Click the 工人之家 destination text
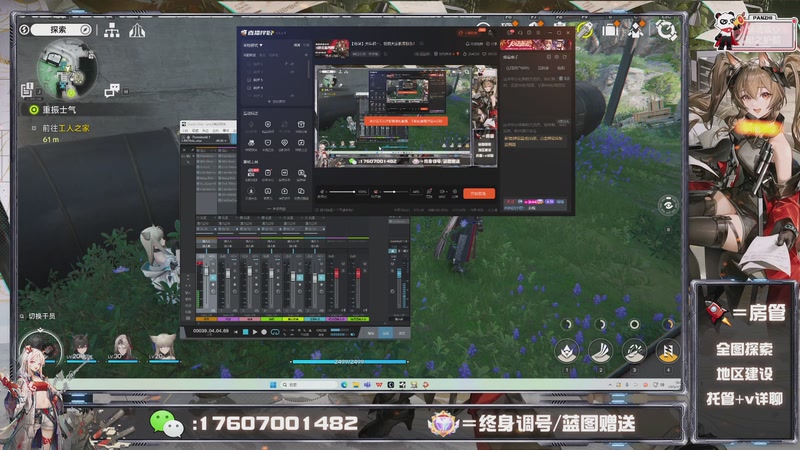800x450 pixels. point(74,128)
